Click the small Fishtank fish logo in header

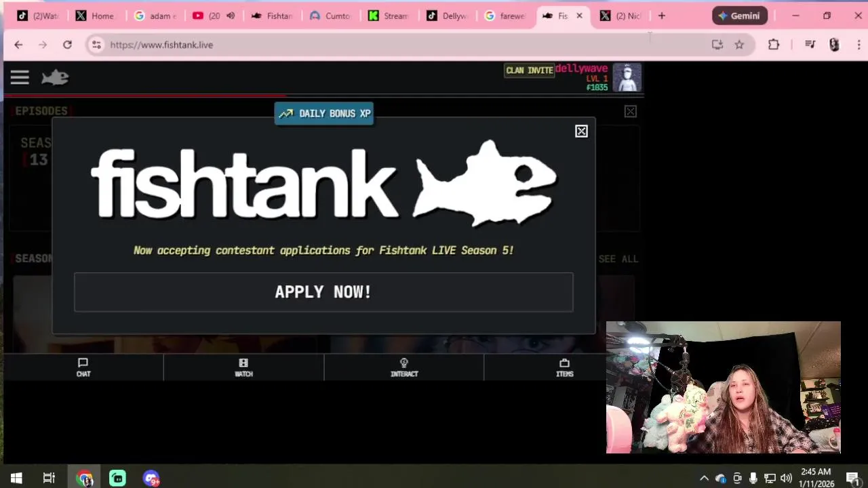55,77
